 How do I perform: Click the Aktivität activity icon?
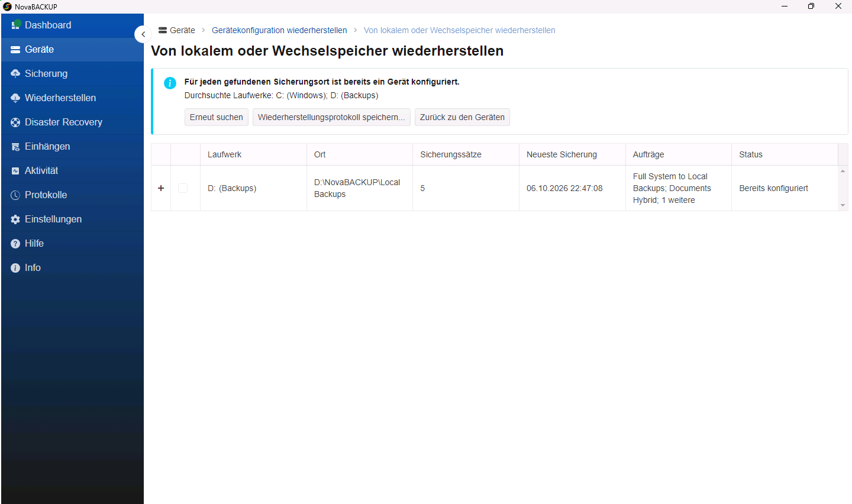pyautogui.click(x=15, y=170)
